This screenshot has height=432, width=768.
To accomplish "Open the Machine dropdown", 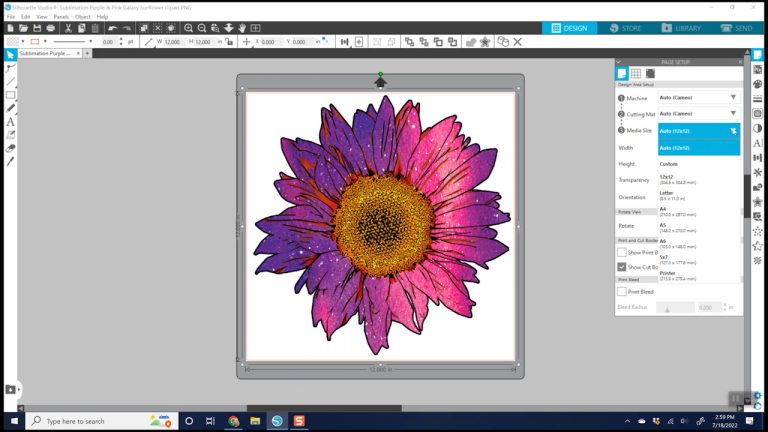I will tap(698, 97).
